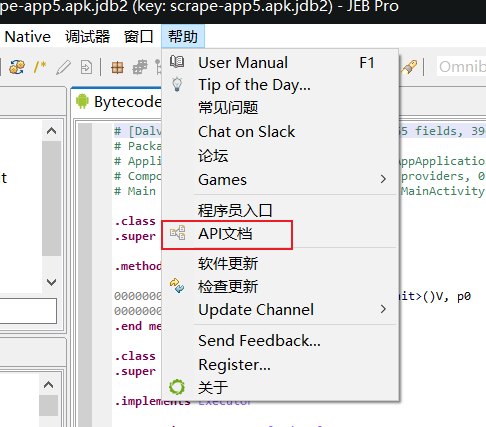Viewport: 486px width, 427px height.
Task: Select 检查更新 menu entry
Action: 280,286
